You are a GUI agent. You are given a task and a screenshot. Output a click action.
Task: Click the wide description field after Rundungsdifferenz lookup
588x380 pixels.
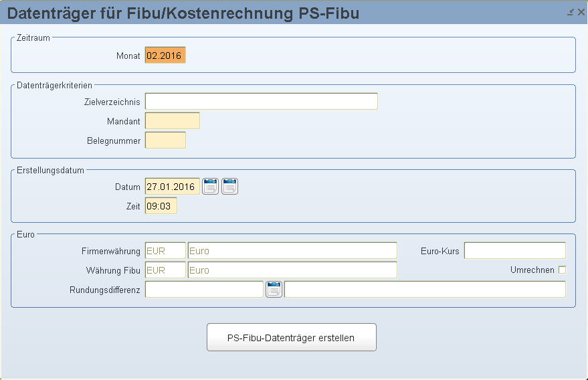pos(425,289)
